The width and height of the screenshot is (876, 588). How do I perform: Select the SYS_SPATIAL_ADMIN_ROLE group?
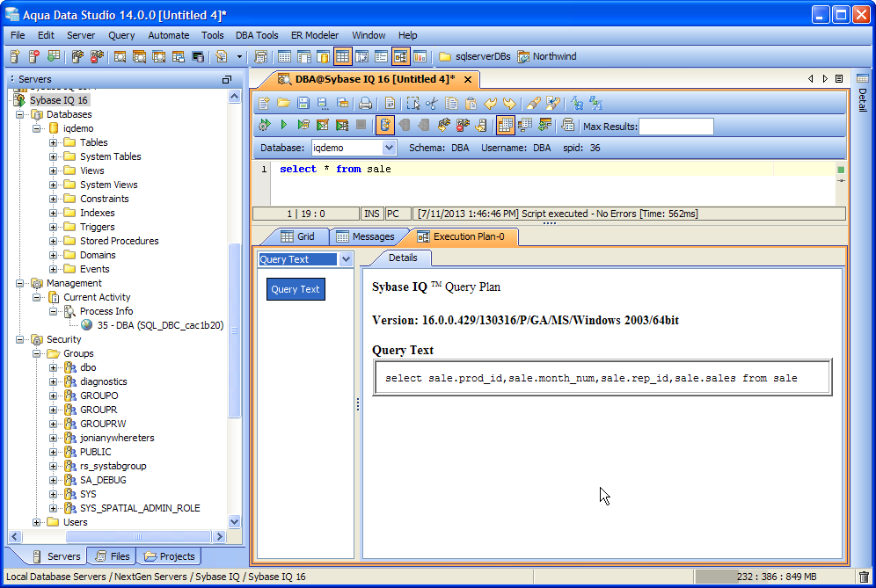click(x=140, y=508)
